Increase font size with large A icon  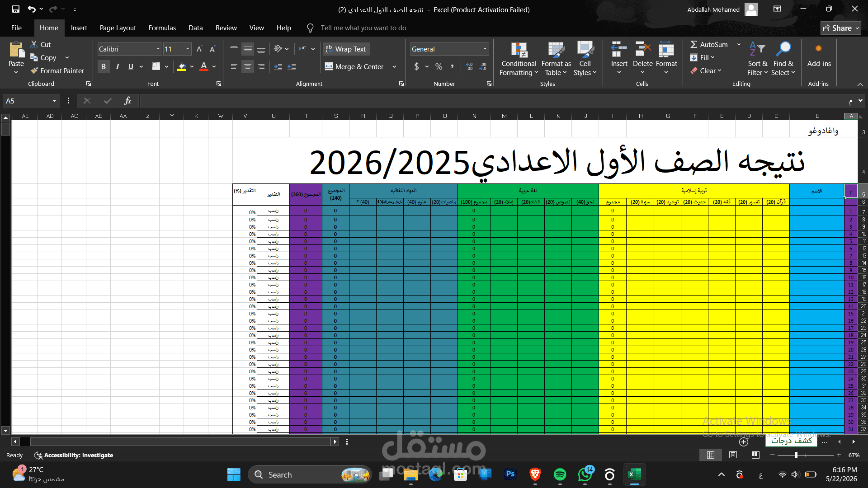199,49
